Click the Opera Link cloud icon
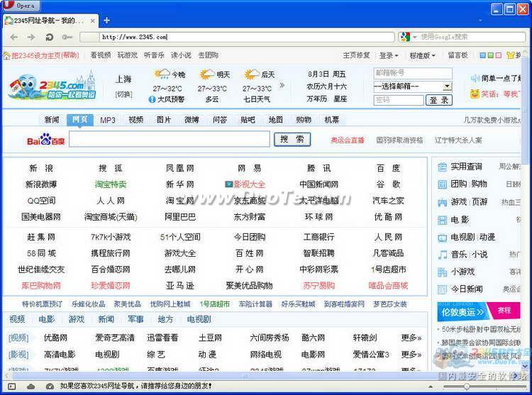The height and width of the screenshot is (395, 532). point(31,386)
